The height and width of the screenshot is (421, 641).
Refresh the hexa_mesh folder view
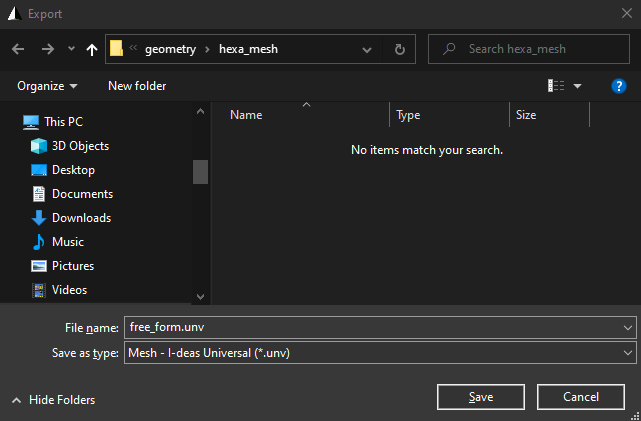click(x=400, y=49)
